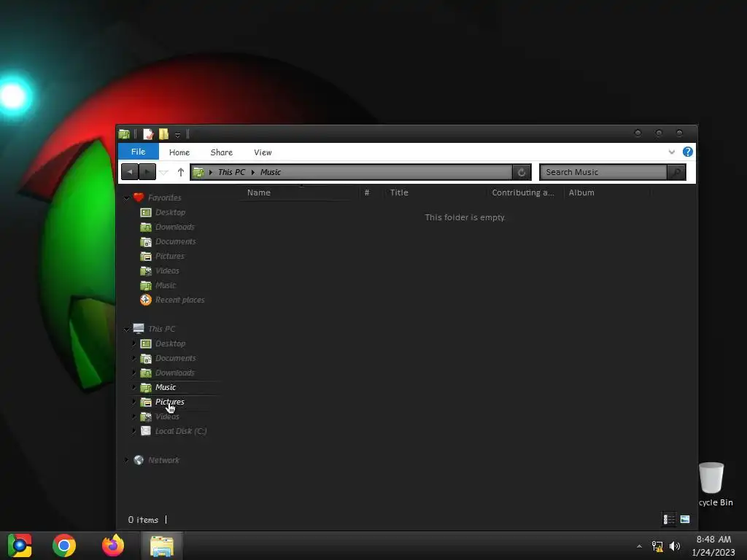The width and height of the screenshot is (747, 560).
Task: Click the arrow before This PC in address bar
Action: pos(211,172)
